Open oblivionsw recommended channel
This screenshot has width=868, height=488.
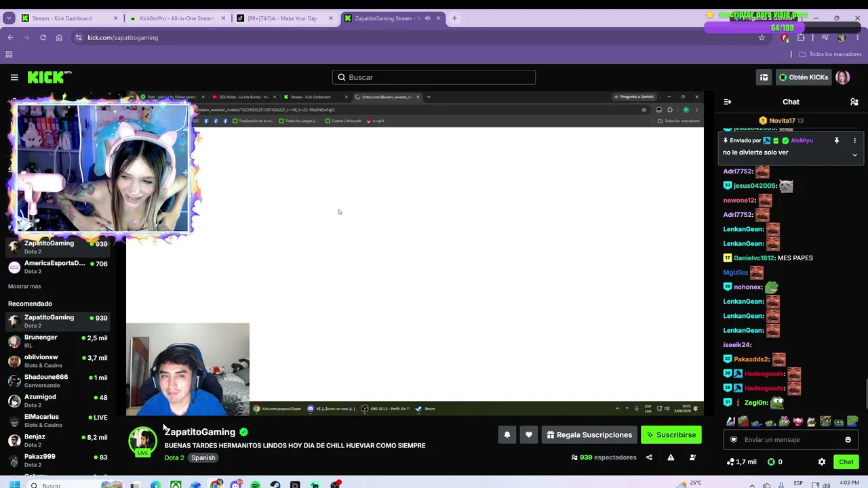(x=58, y=361)
